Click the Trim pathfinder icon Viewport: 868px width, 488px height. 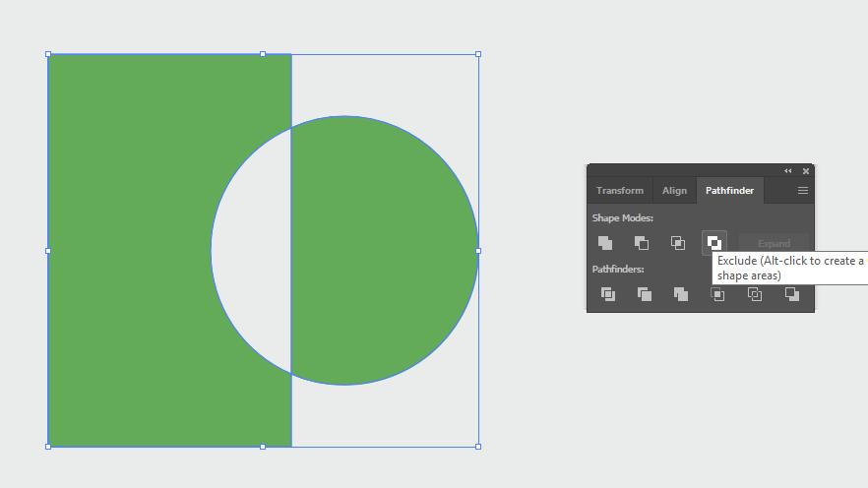645,294
